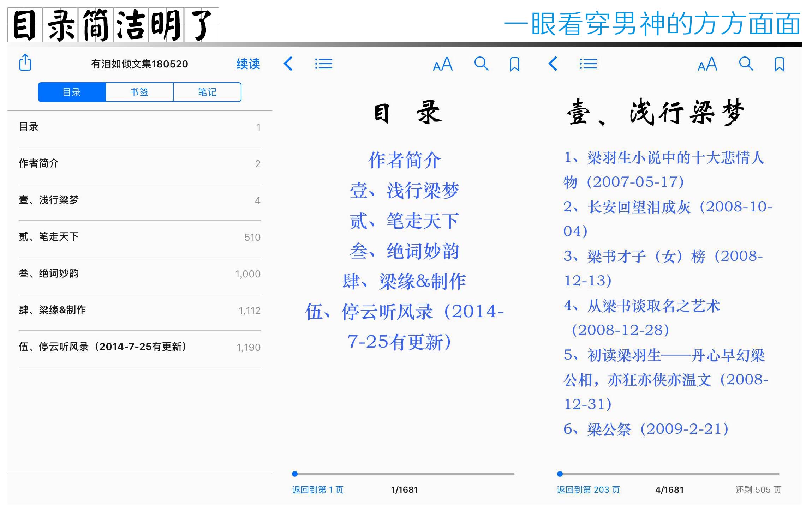Tap 返回到第 203 页 link
812x511 pixels.
click(x=589, y=490)
